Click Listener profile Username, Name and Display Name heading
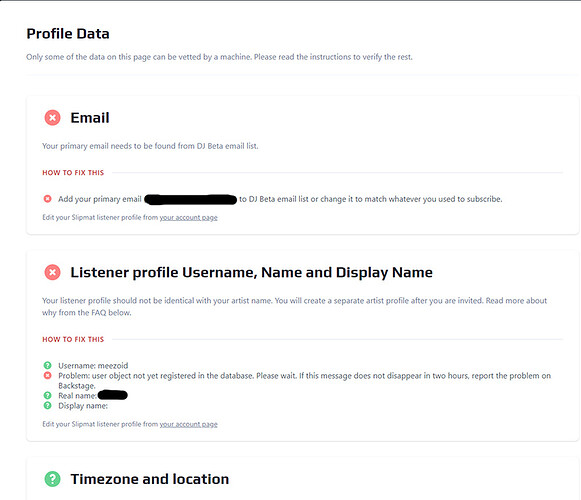581x500 pixels. pos(252,272)
